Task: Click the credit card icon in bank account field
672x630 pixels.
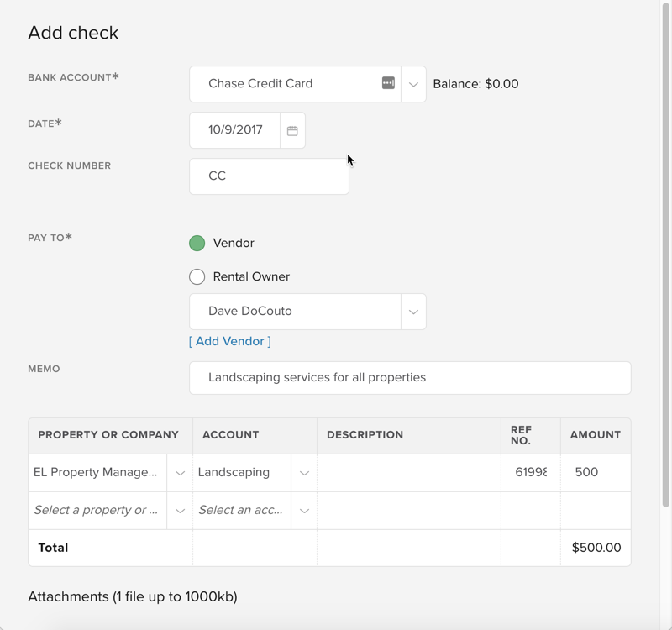Action: (x=387, y=83)
